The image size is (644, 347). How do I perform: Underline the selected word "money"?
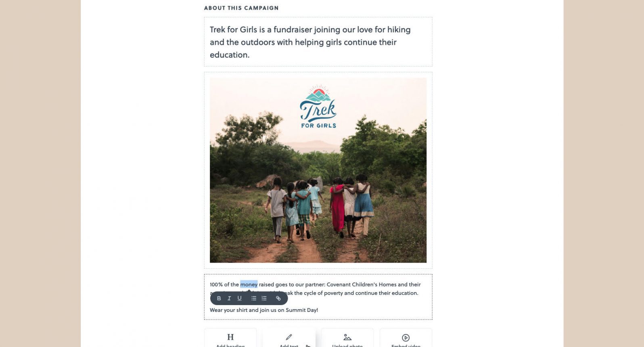tap(240, 299)
